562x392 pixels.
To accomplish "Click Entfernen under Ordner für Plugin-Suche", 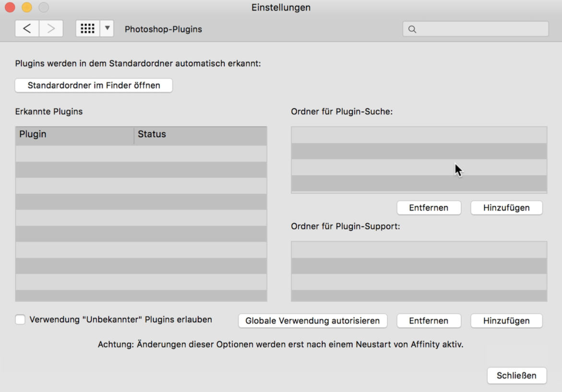I will click(x=429, y=208).
